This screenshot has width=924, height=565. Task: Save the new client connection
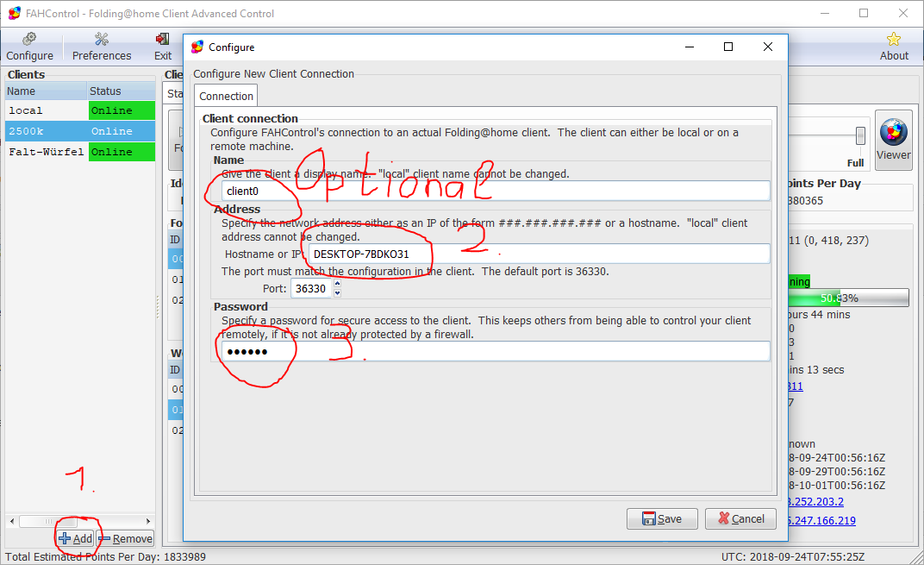[662, 519]
